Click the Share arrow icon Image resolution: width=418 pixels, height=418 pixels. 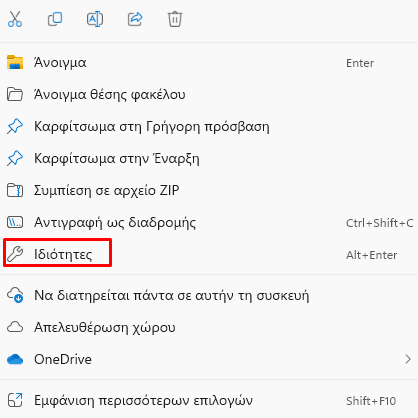point(135,19)
